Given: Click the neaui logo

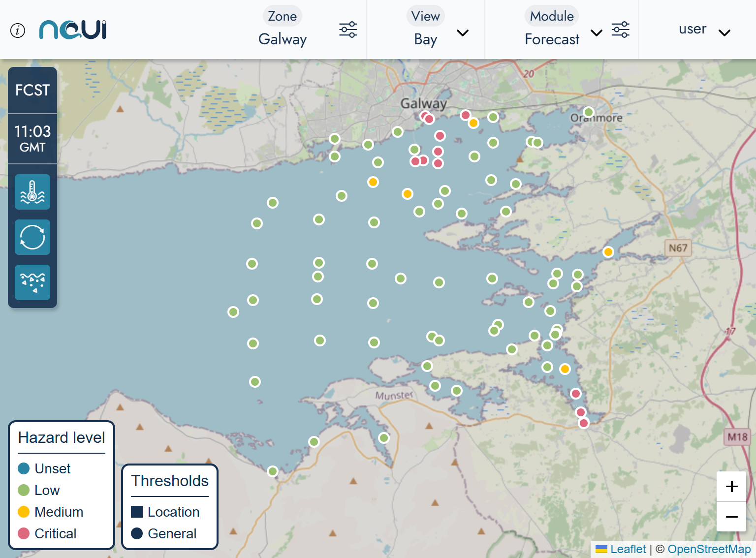Looking at the screenshot, I should click(73, 30).
